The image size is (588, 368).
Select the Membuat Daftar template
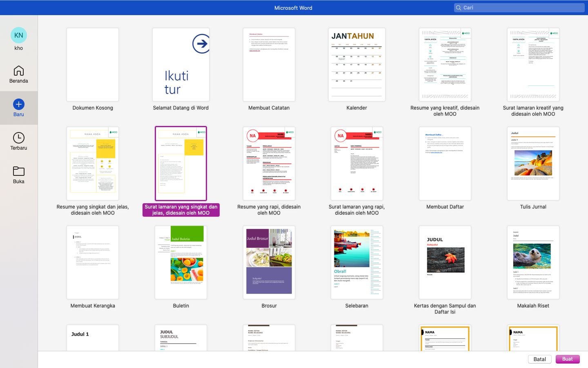pos(445,164)
